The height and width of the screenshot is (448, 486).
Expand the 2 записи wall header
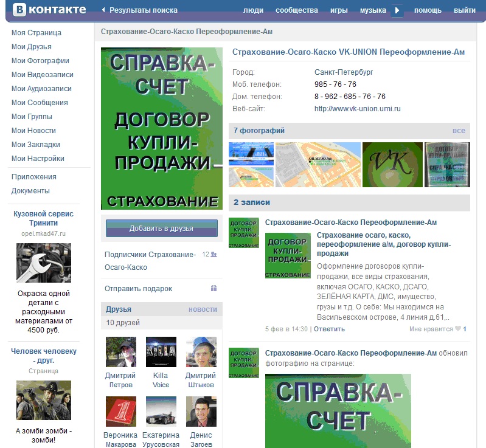tap(252, 202)
